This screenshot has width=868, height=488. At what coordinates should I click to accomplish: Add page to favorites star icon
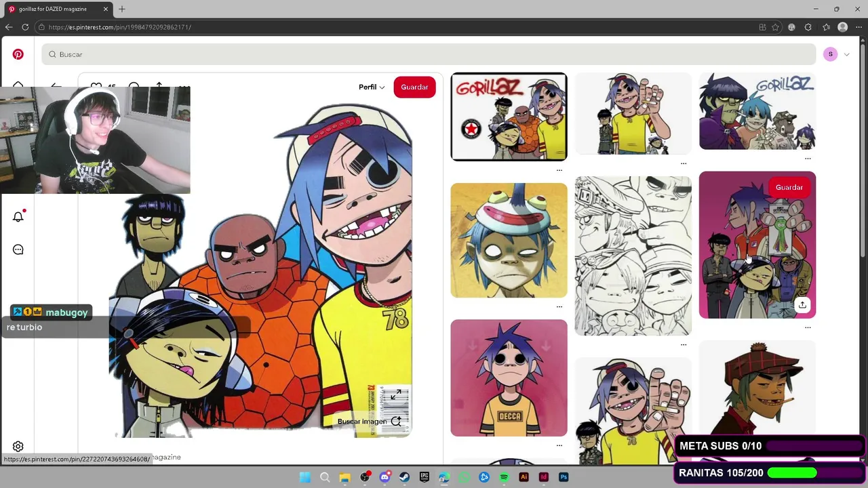pyautogui.click(x=775, y=27)
